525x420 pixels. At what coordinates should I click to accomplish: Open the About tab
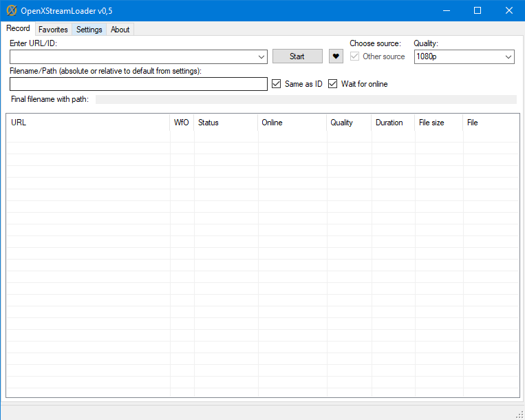pos(120,30)
